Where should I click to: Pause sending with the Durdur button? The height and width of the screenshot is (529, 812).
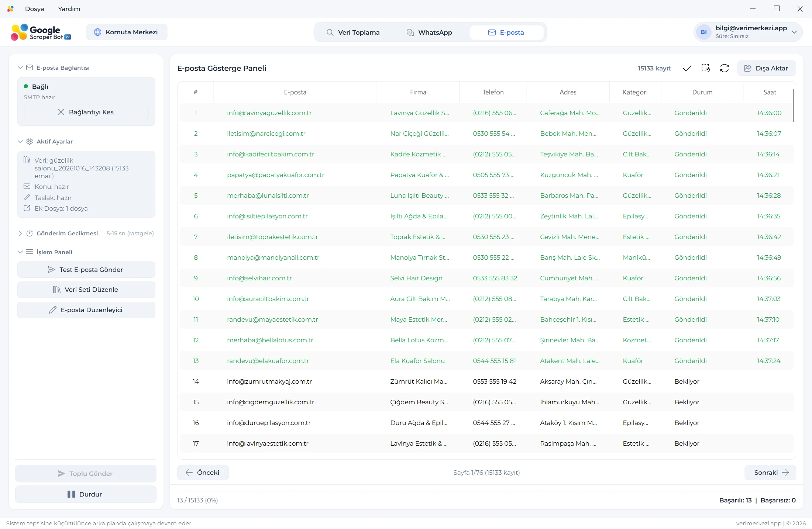(x=86, y=494)
